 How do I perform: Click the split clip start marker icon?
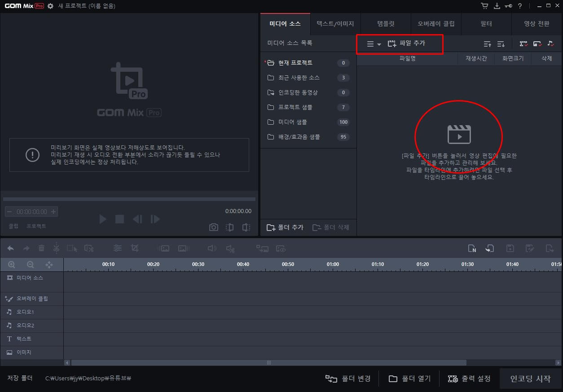229,227
